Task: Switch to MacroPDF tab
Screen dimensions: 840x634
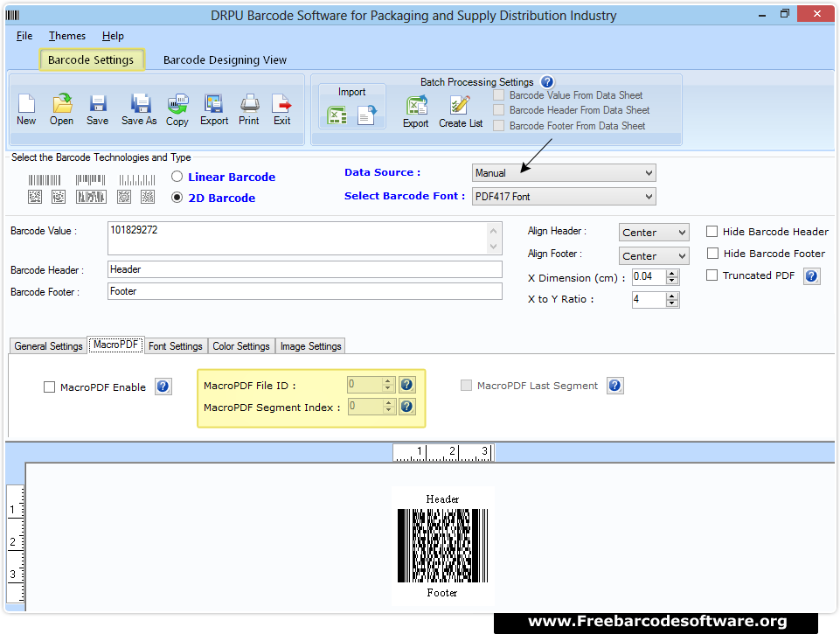Action: point(115,345)
